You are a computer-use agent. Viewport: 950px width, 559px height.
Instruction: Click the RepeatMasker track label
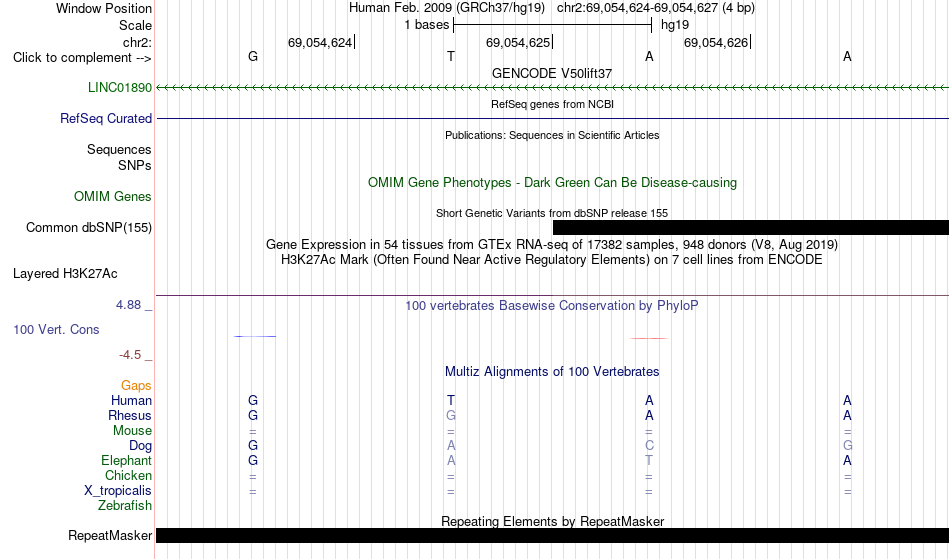pyautogui.click(x=110, y=535)
